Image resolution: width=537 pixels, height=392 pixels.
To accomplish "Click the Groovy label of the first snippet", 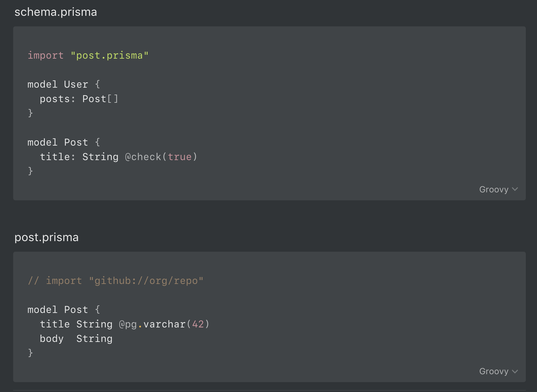I will tap(494, 189).
